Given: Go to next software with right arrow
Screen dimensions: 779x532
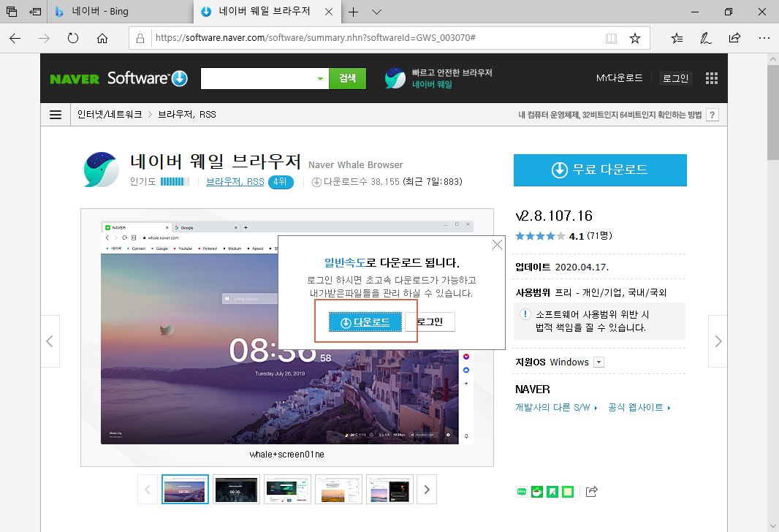Looking at the screenshot, I should [x=718, y=341].
